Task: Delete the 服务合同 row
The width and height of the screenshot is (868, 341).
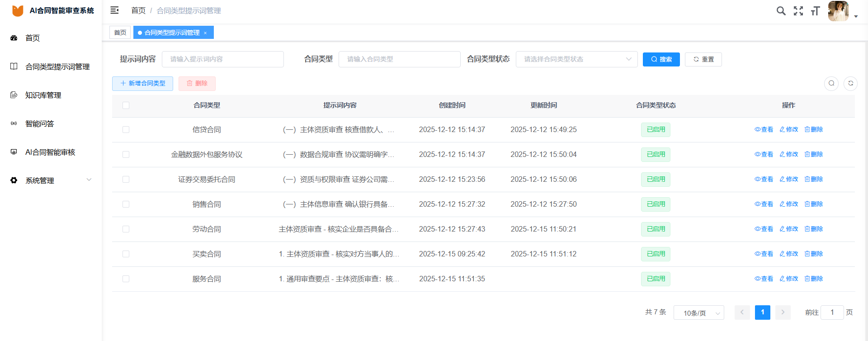Action: coord(814,279)
